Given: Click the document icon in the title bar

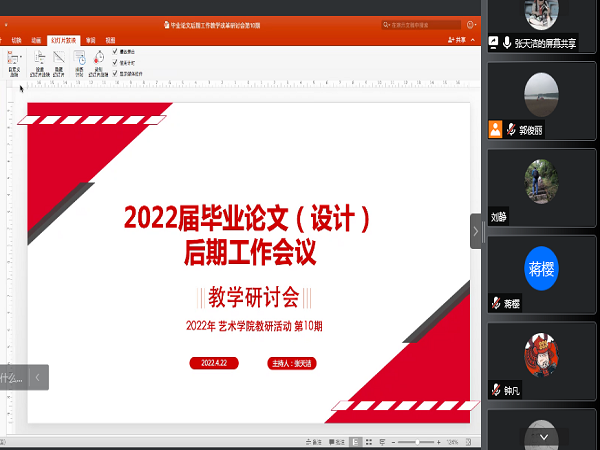Looking at the screenshot, I should [x=166, y=25].
